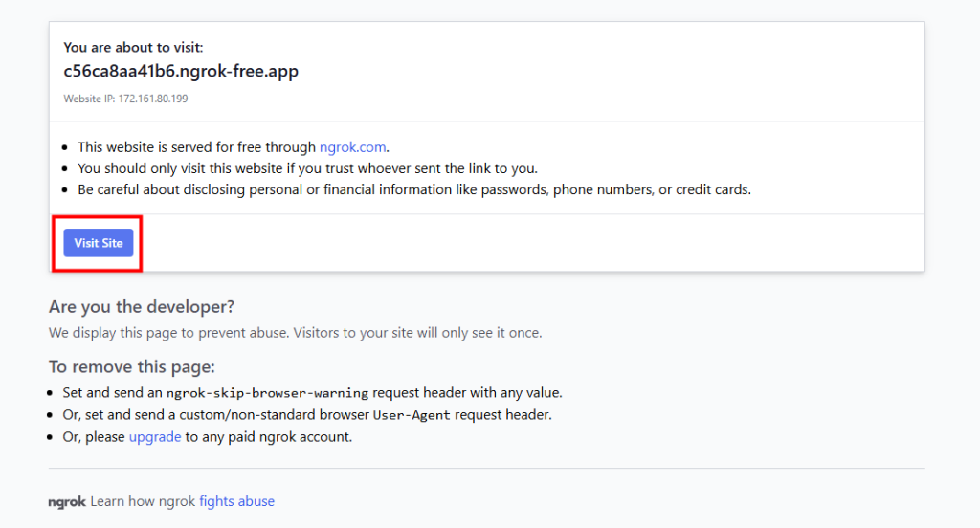Open the fights abuse link

click(236, 501)
